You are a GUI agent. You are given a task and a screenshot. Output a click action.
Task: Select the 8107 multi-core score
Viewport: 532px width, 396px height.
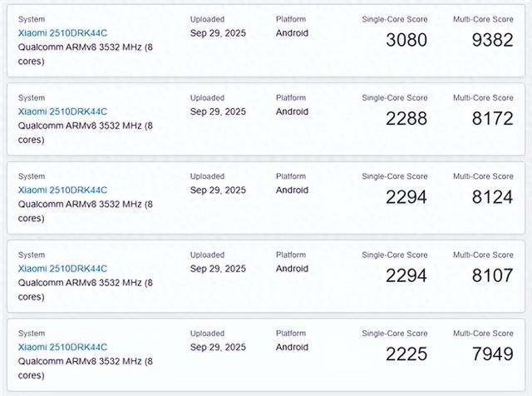(x=492, y=275)
